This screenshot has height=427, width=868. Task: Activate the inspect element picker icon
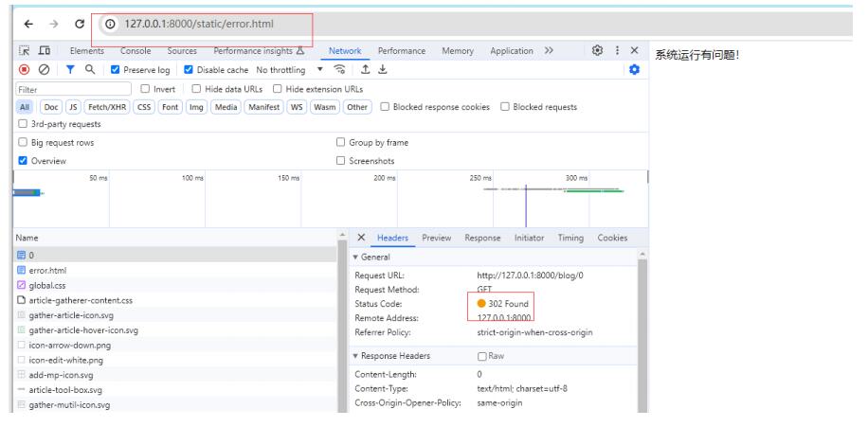coord(24,50)
